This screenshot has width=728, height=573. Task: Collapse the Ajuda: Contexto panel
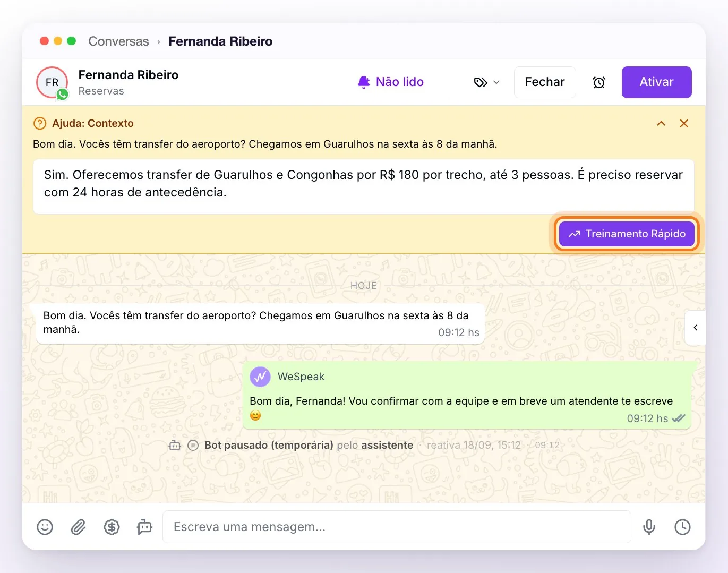click(x=661, y=123)
